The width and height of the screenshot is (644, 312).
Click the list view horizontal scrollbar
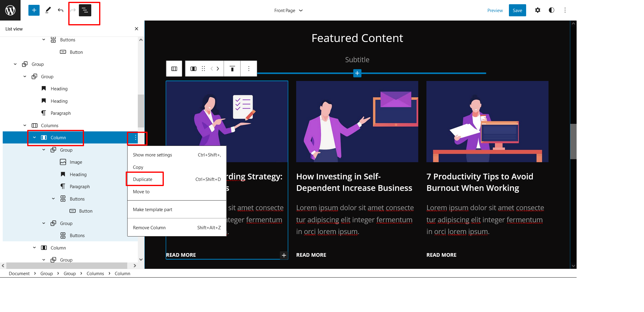coord(66,265)
